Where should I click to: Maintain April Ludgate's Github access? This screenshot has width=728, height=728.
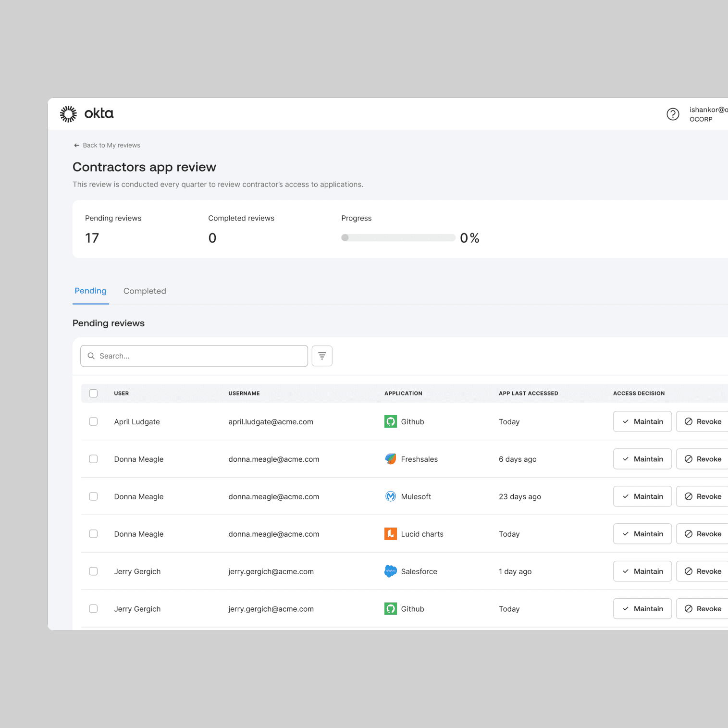coord(642,421)
